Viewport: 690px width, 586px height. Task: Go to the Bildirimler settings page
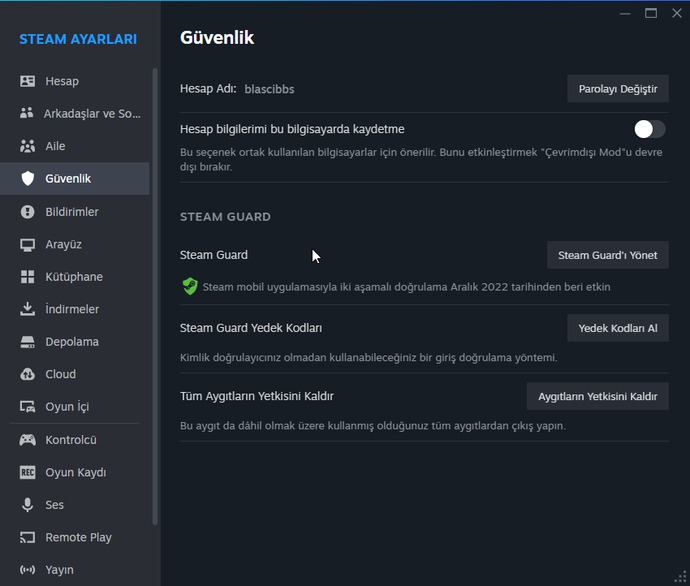click(x=75, y=212)
